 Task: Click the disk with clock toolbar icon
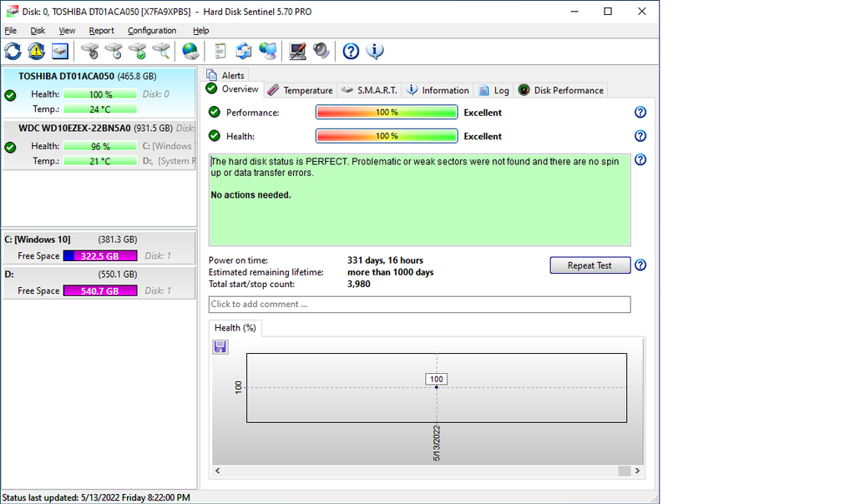[x=114, y=51]
